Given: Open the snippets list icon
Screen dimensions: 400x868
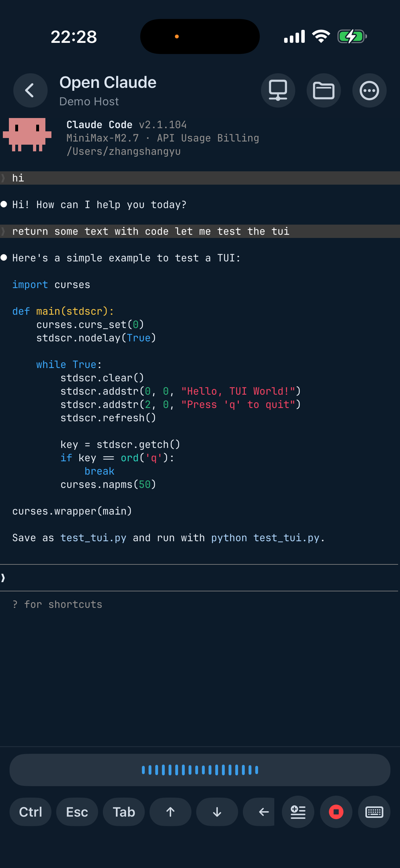Looking at the screenshot, I should click(298, 812).
